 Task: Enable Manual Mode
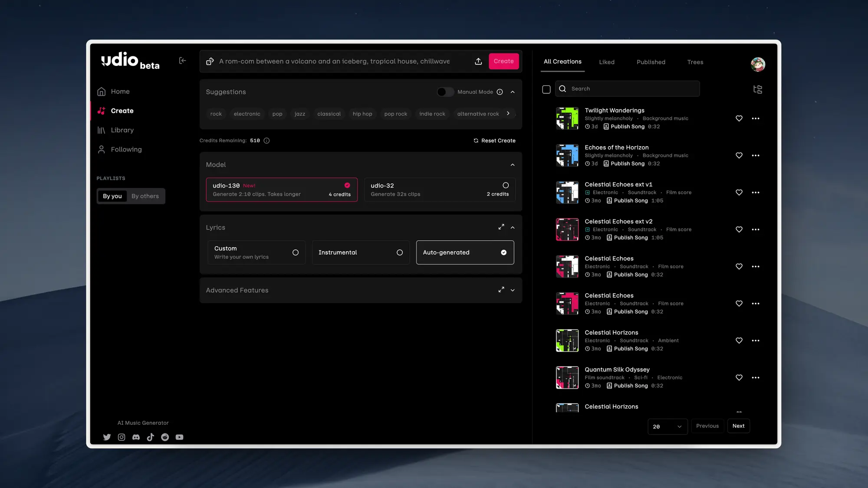[x=445, y=92]
